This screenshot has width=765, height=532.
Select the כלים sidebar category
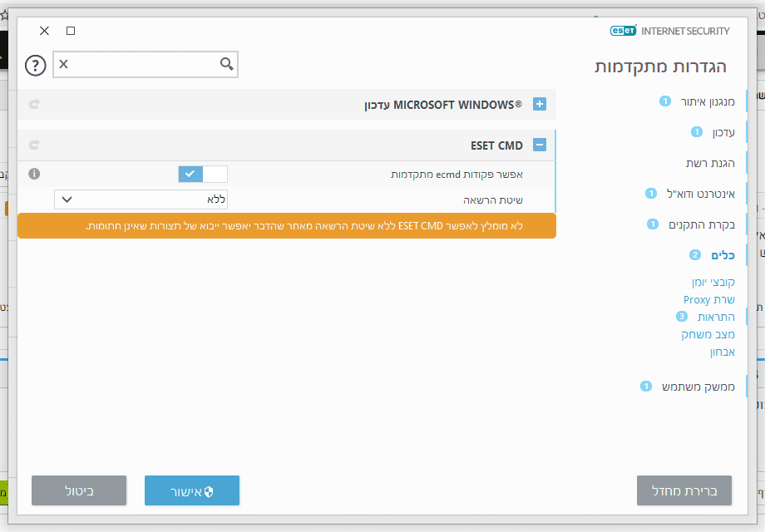[723, 255]
